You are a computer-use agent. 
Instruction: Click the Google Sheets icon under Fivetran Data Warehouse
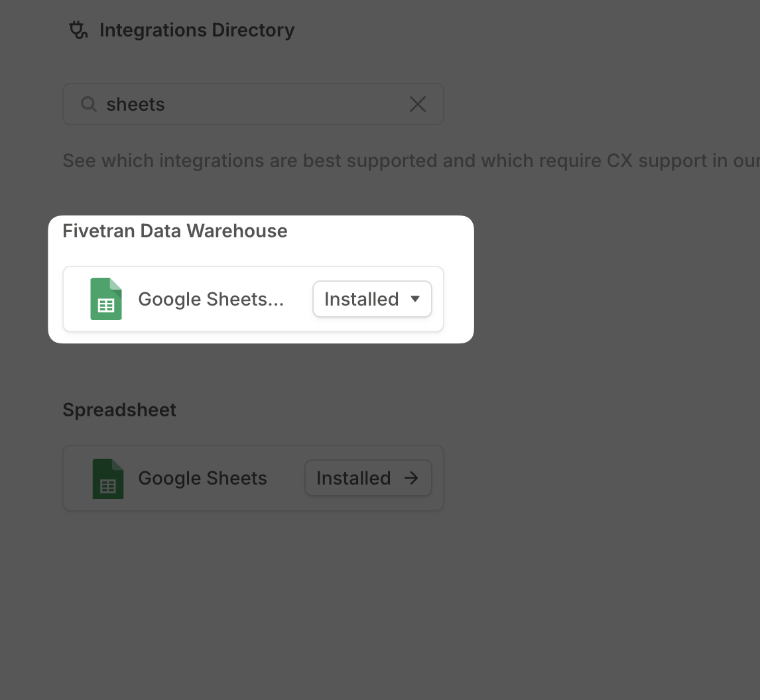[106, 299]
